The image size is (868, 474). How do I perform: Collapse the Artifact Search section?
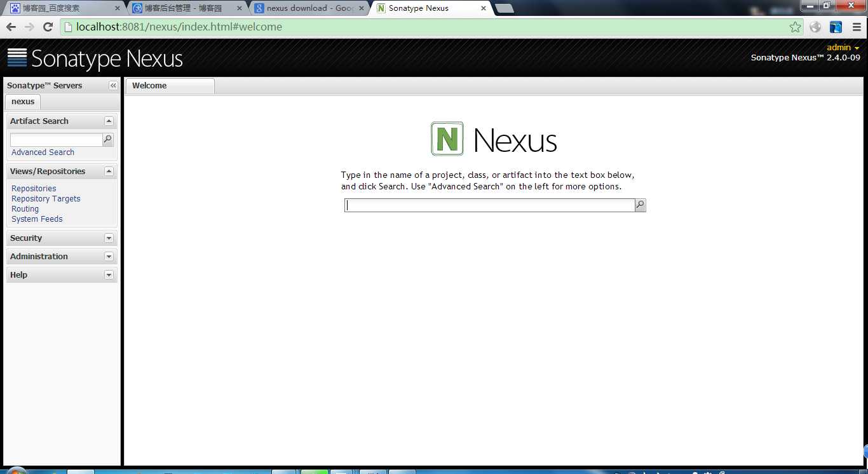[x=109, y=121]
